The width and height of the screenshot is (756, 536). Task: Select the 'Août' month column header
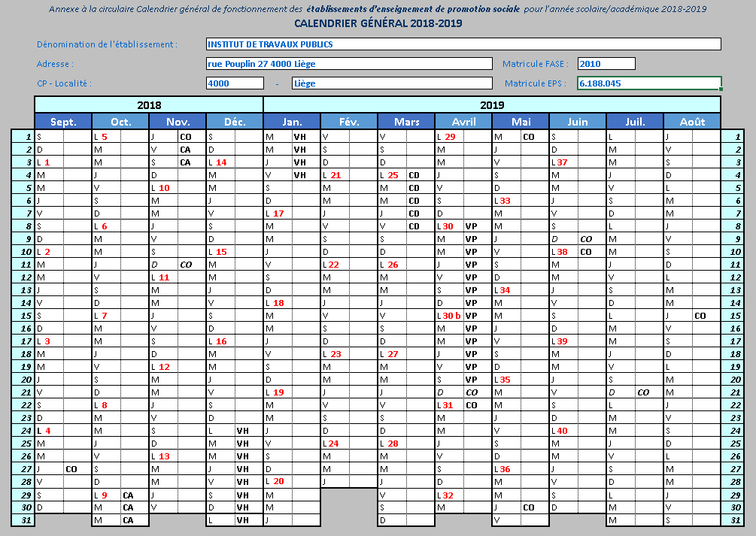692,122
